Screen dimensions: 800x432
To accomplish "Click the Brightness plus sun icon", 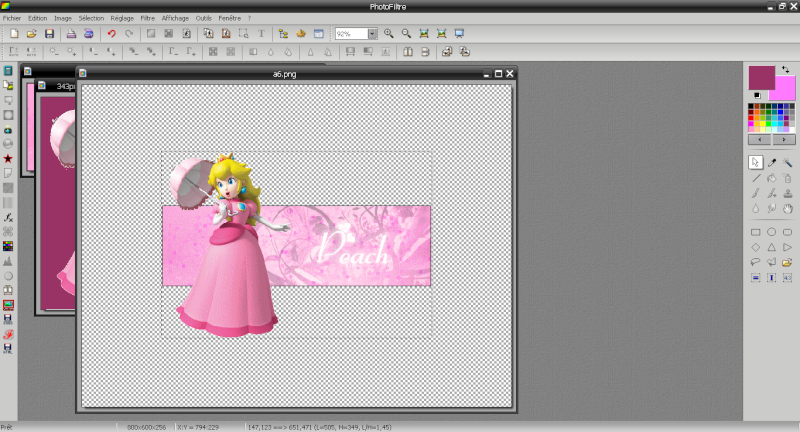I will tap(71, 52).
